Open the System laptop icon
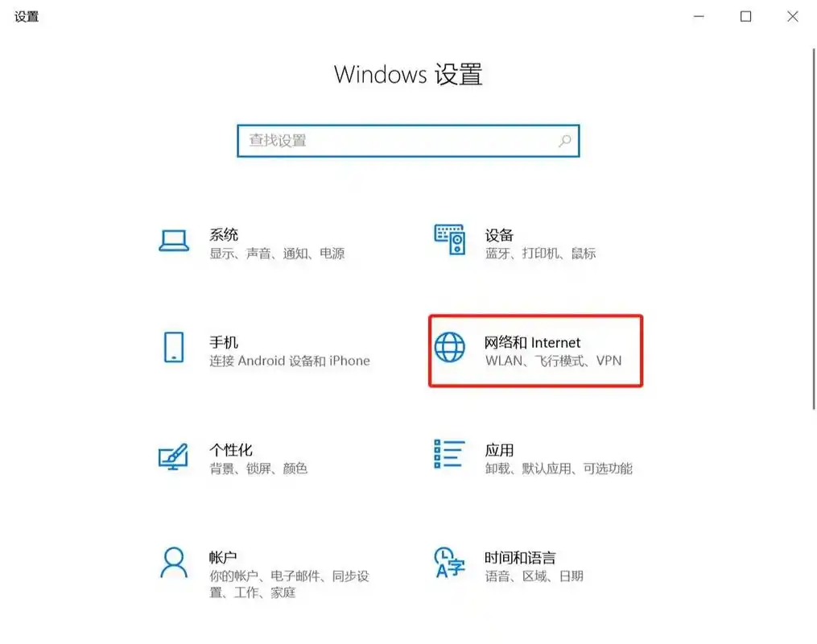Viewport: 817px width, 644px height. [174, 241]
